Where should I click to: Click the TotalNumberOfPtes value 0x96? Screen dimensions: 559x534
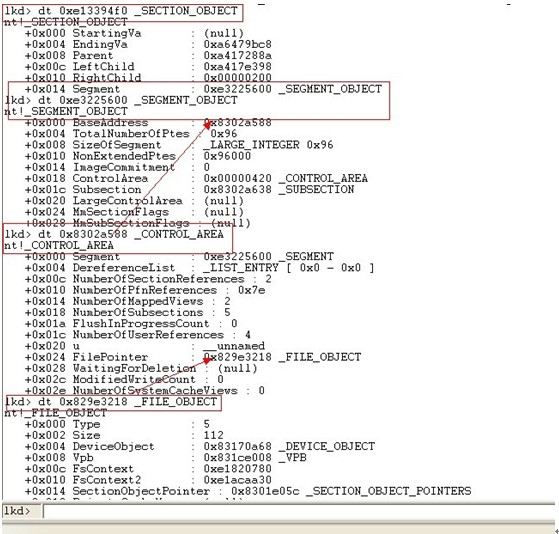tap(224, 134)
